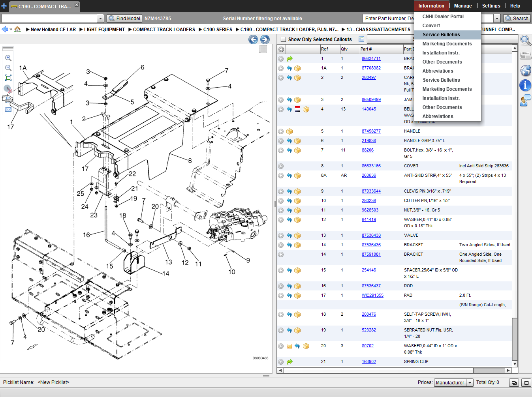Viewport: 532px width, 397px height.
Task: Open part number link 9628503
Action: [370, 210]
